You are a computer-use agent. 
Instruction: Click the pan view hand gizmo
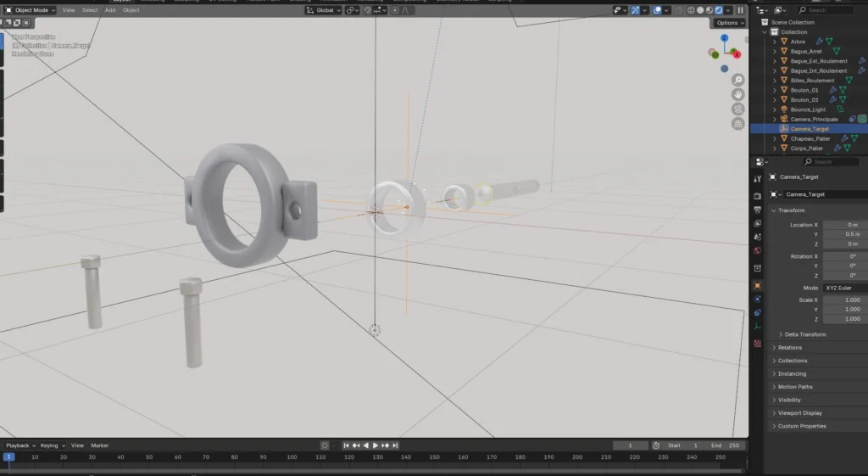coord(737,94)
